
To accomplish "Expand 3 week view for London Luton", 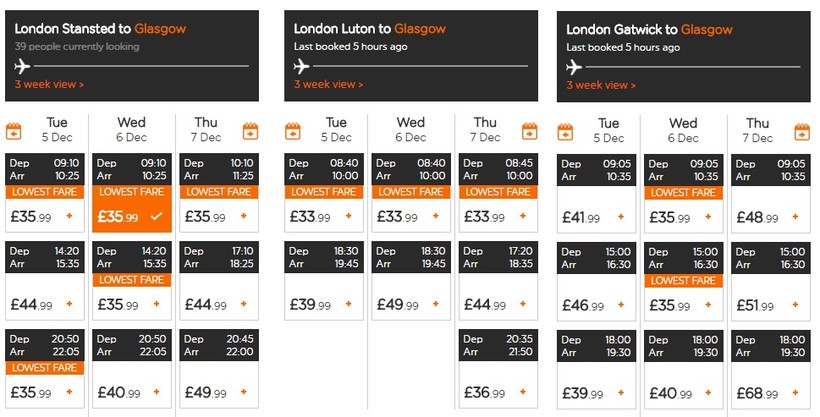I will pos(329,85).
